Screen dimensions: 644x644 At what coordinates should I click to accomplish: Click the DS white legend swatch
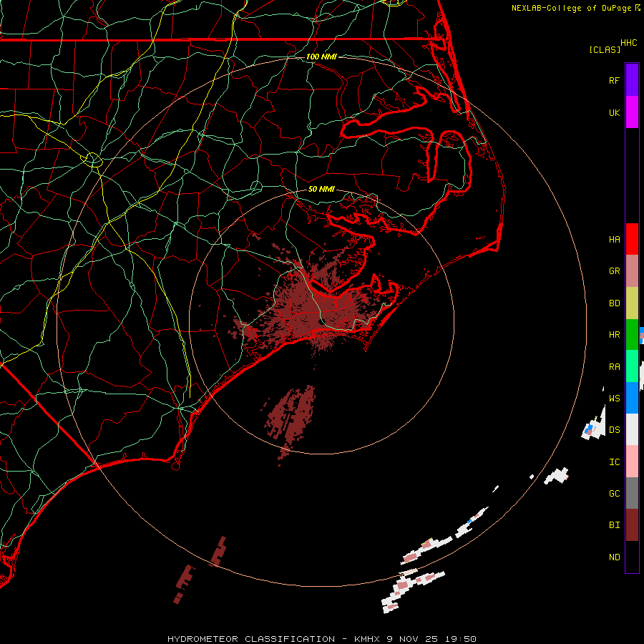click(x=632, y=429)
